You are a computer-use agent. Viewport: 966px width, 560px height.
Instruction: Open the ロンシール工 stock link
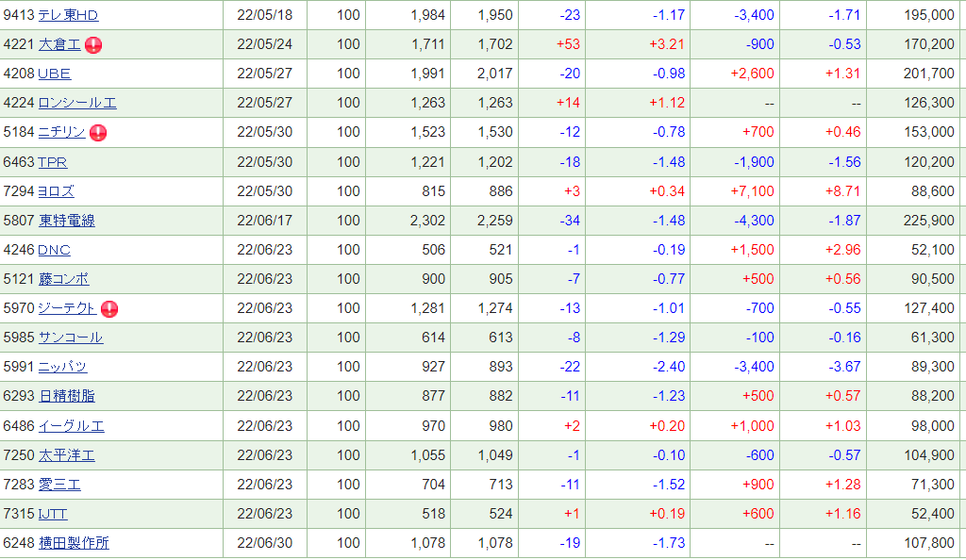coord(77,103)
